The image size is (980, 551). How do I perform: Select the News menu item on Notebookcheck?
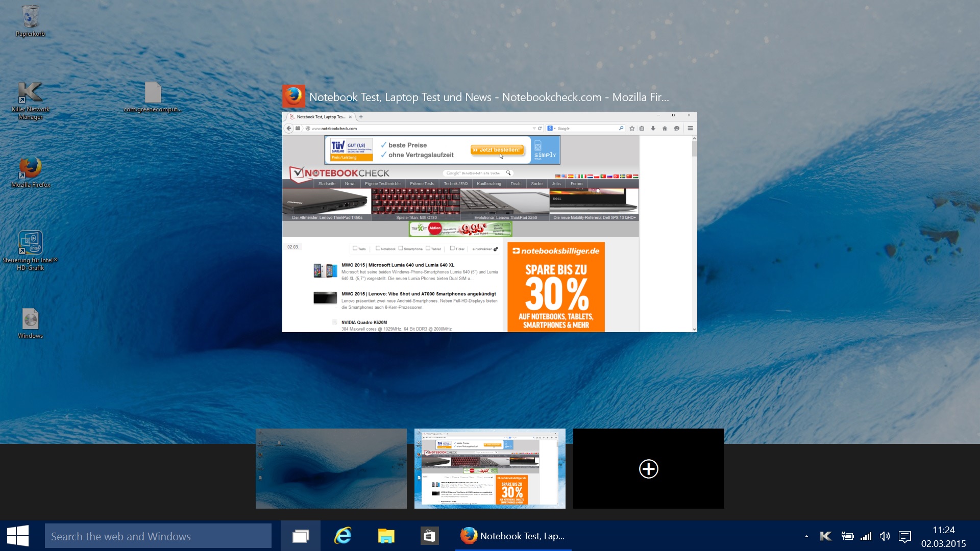point(350,184)
